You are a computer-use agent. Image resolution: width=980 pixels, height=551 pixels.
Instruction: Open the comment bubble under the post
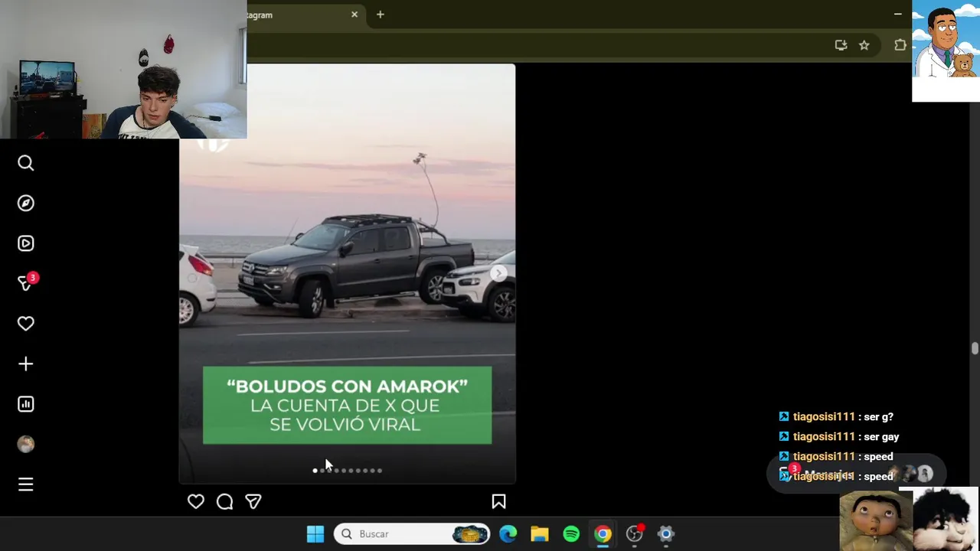(224, 501)
